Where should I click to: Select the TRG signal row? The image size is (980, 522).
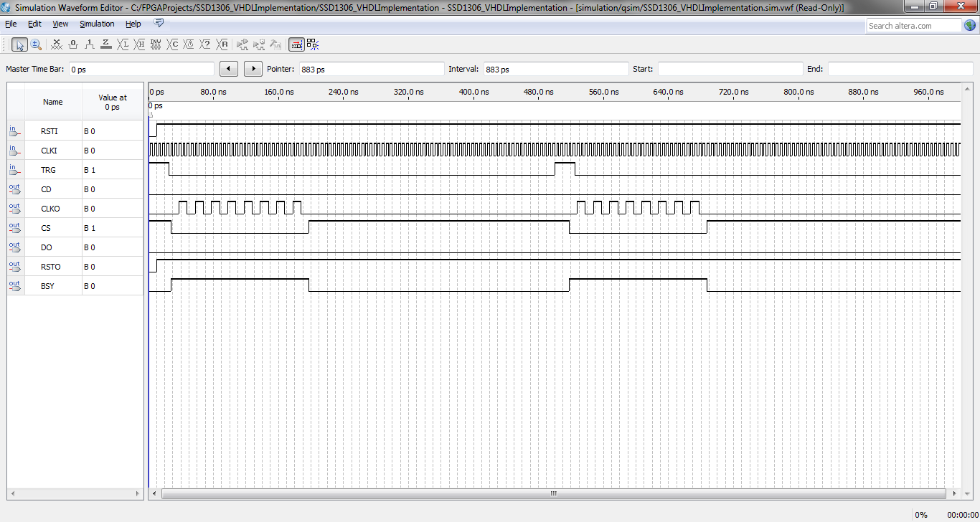[49, 171]
